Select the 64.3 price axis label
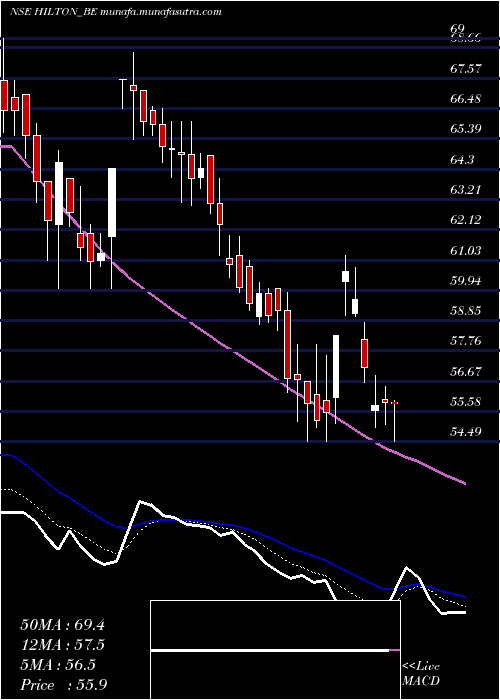This screenshot has height=700, width=500. click(x=462, y=159)
